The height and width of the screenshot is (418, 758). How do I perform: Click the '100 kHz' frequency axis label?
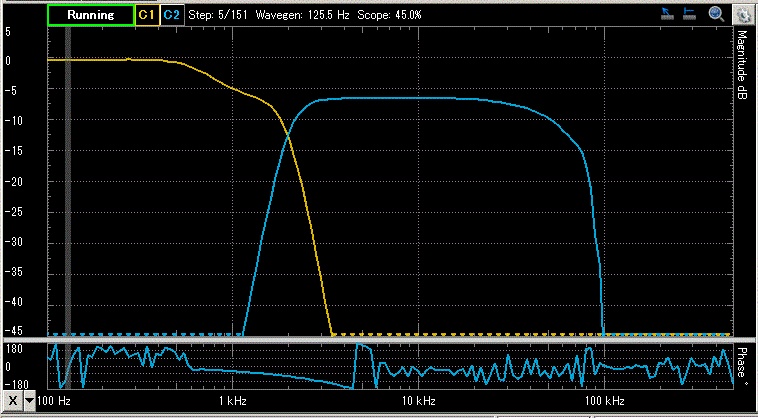(x=604, y=401)
